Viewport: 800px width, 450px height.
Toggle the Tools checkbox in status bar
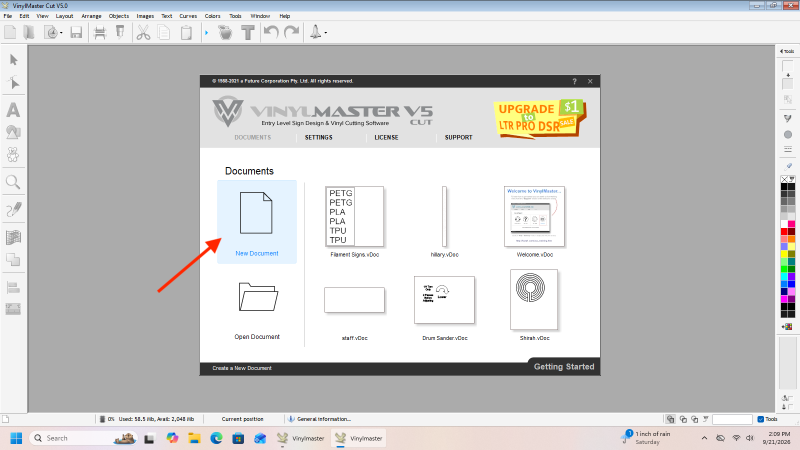pos(761,419)
